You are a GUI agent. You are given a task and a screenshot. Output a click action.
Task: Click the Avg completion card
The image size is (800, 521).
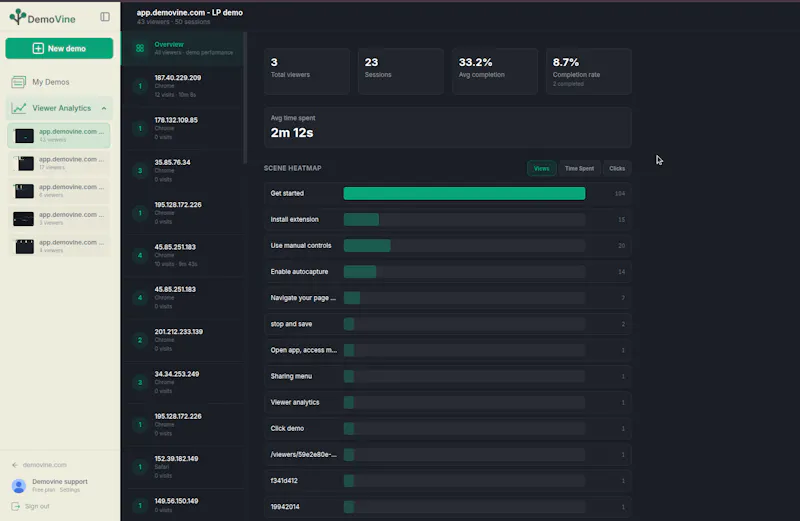[x=495, y=71]
